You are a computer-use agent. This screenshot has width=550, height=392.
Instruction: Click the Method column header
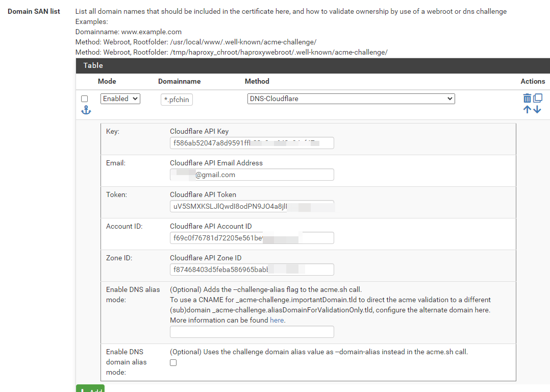click(257, 81)
